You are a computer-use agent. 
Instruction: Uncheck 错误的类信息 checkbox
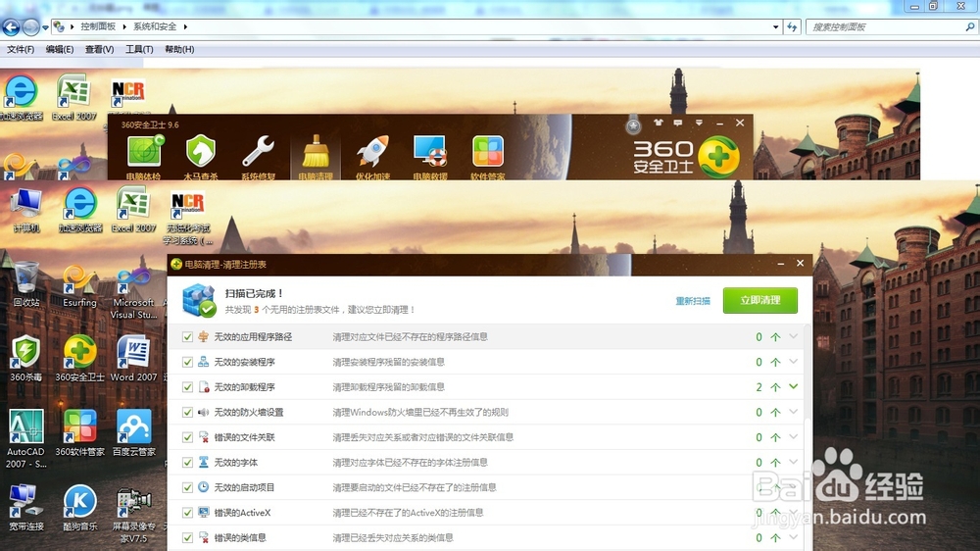[x=187, y=537]
